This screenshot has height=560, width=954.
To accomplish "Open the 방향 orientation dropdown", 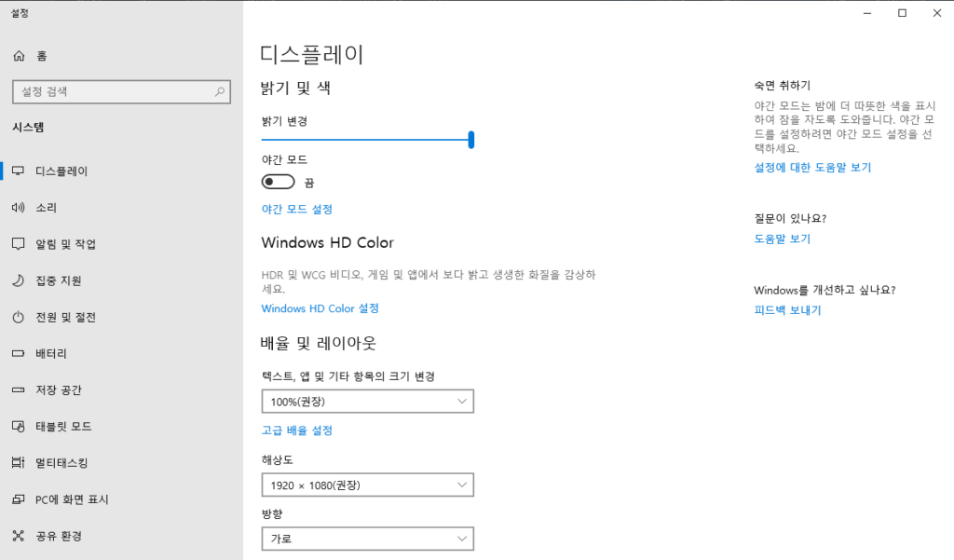I will click(367, 539).
